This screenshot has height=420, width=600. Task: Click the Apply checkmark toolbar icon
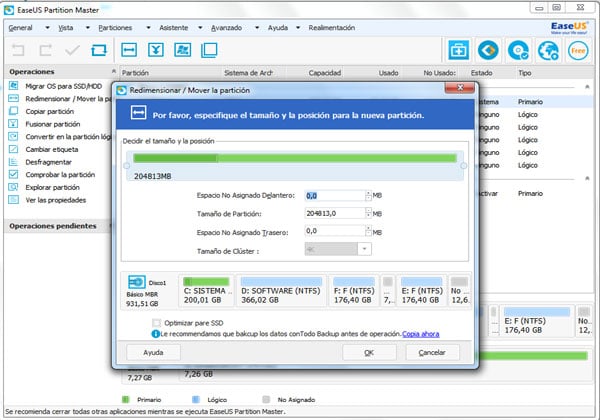[72, 50]
